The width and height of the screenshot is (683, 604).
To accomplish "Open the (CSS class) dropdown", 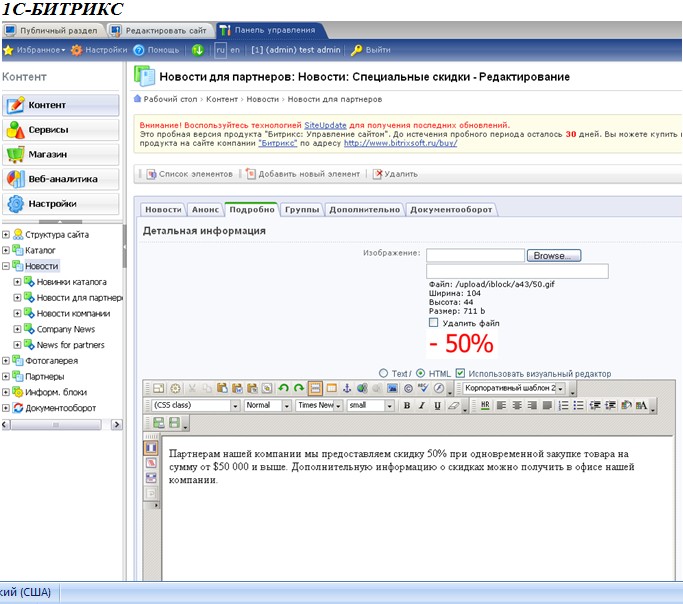I will tap(196, 405).
